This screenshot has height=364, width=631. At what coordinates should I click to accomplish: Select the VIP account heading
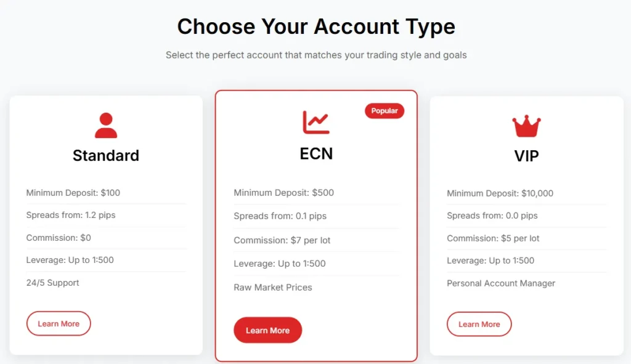pos(526,156)
